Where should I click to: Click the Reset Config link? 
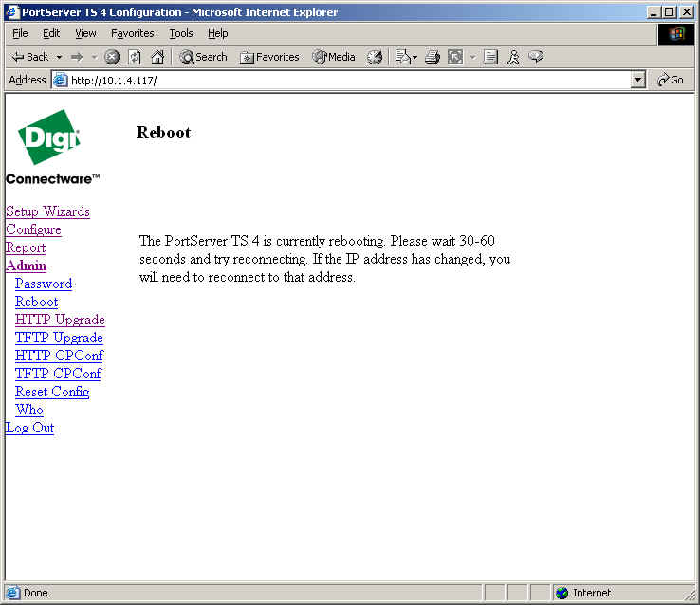tap(52, 392)
